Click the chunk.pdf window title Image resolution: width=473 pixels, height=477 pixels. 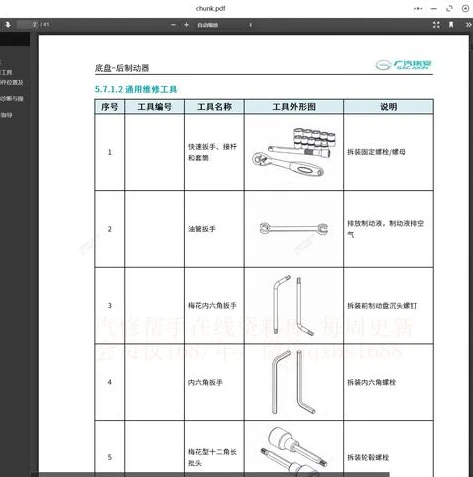[x=211, y=9]
